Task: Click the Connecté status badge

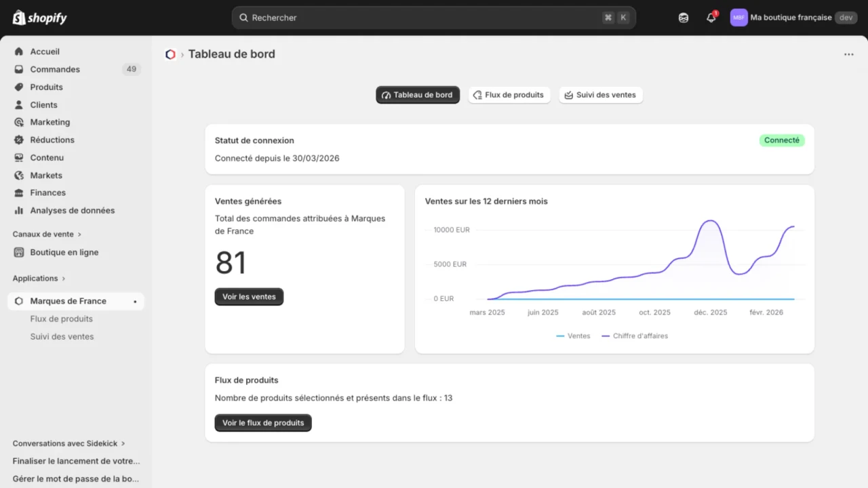Action: coord(782,140)
